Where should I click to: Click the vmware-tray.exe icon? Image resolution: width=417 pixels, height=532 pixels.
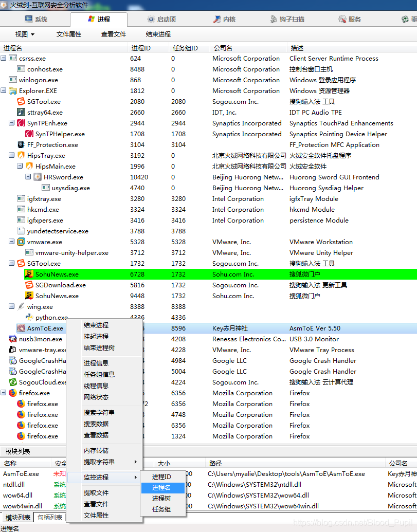point(13,350)
